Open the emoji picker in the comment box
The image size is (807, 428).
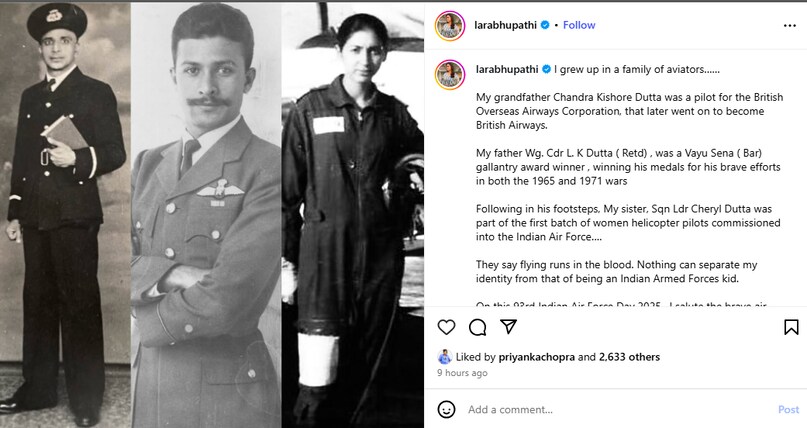(447, 409)
